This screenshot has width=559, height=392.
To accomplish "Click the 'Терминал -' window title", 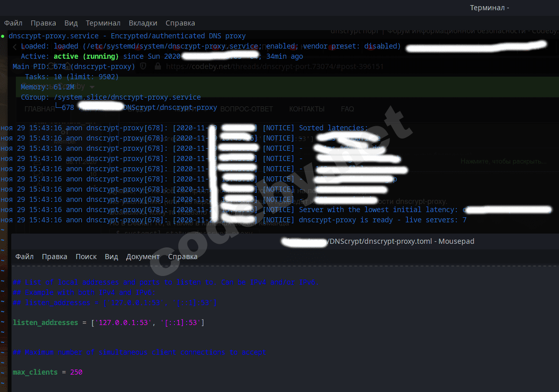I will [x=490, y=8].
